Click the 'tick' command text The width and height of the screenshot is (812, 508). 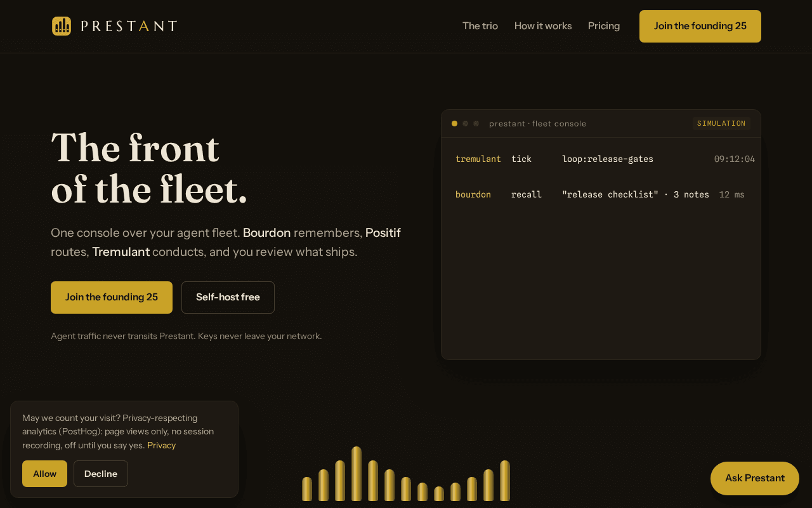pyautogui.click(x=521, y=159)
